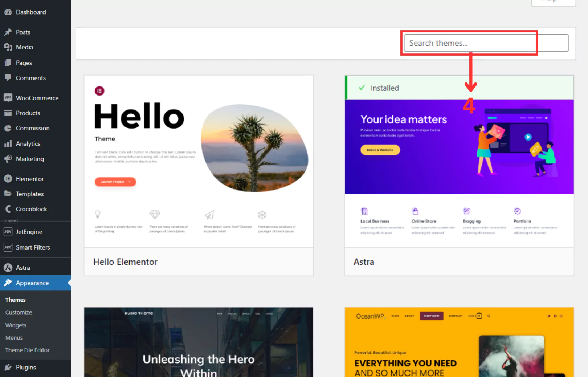Screen dimensions: 588x377
Task: Click the Crocoblock logo icon
Action: (x=8, y=209)
